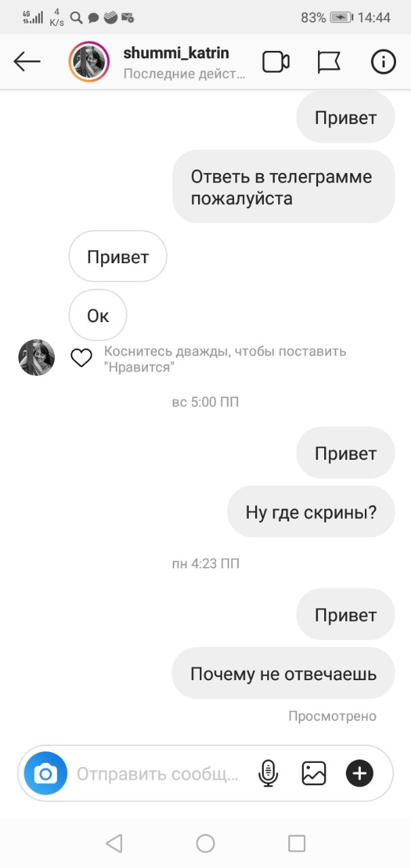Tap the Ну где скрины? message bubble

(x=311, y=512)
